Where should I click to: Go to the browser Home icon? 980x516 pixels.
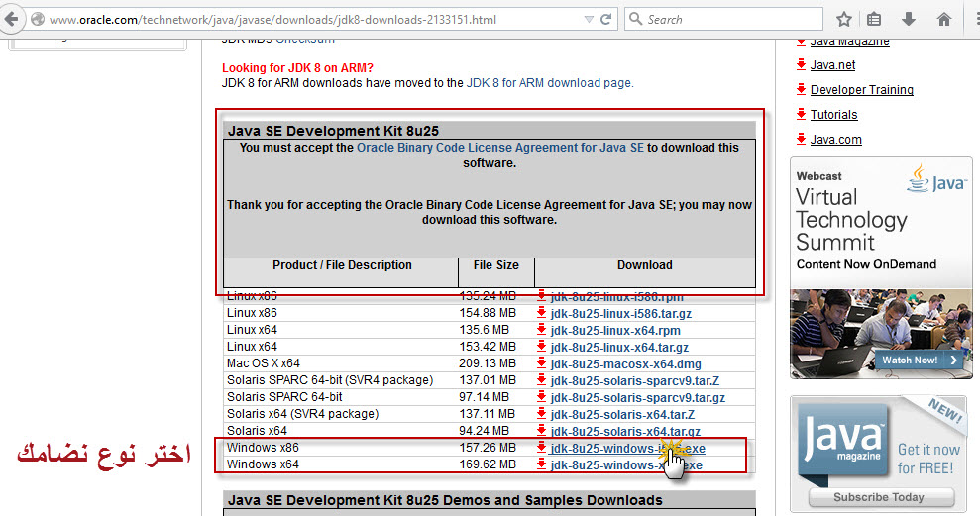pos(943,20)
